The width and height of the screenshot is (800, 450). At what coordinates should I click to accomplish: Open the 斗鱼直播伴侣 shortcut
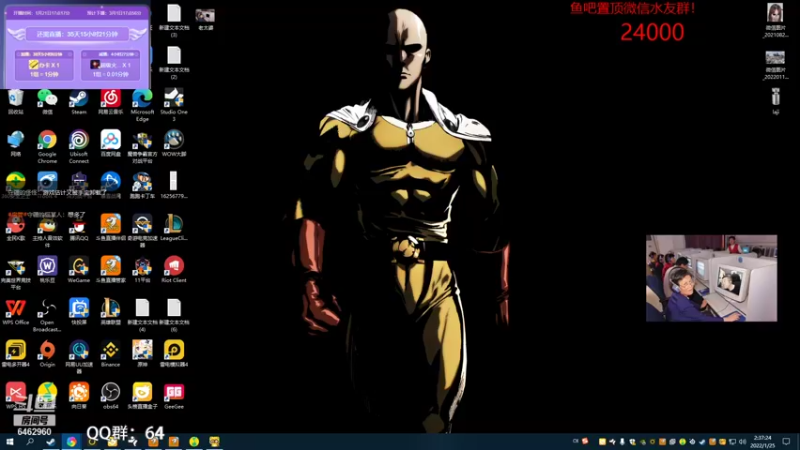[x=111, y=228]
